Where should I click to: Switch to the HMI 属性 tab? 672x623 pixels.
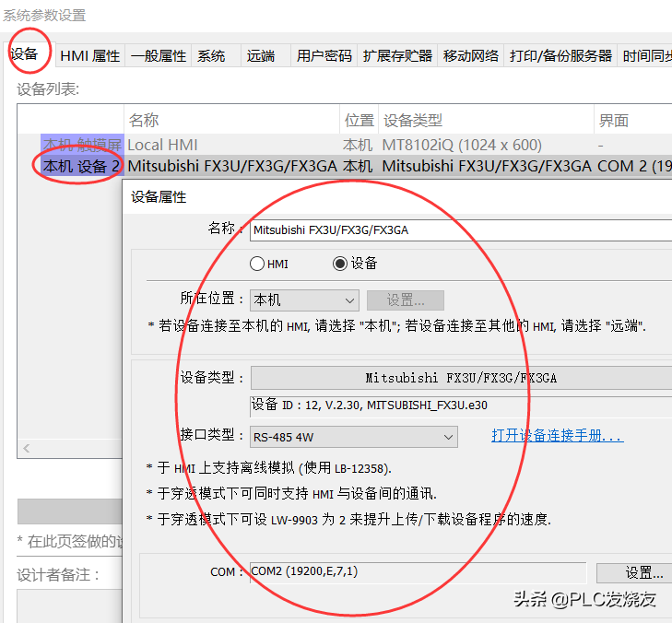(x=89, y=55)
